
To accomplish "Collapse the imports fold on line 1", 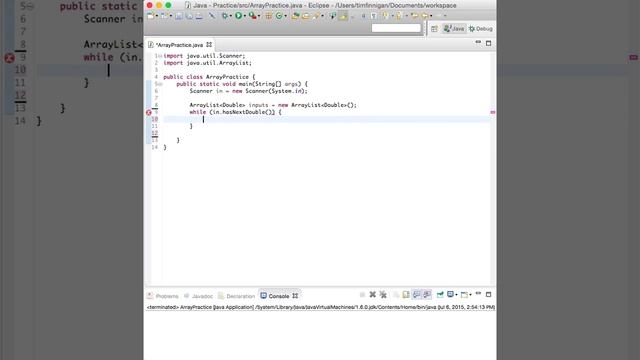I will 160,56.
